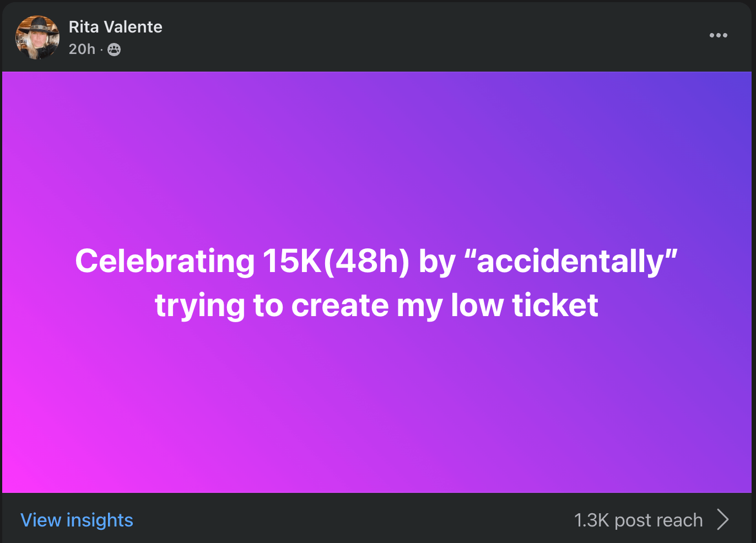Open the post via the 20h timestamp
The width and height of the screenshot is (756, 543).
pyautogui.click(x=82, y=50)
